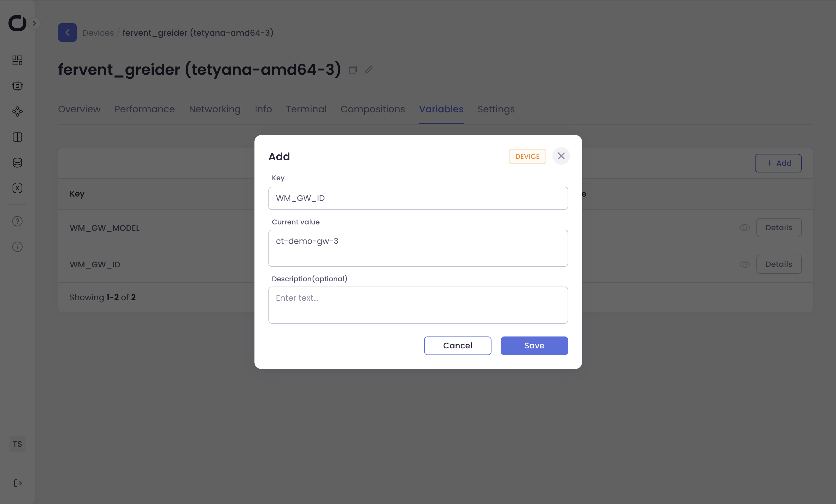
Task: Open the dashboard grid icon in sidebar
Action: click(17, 60)
